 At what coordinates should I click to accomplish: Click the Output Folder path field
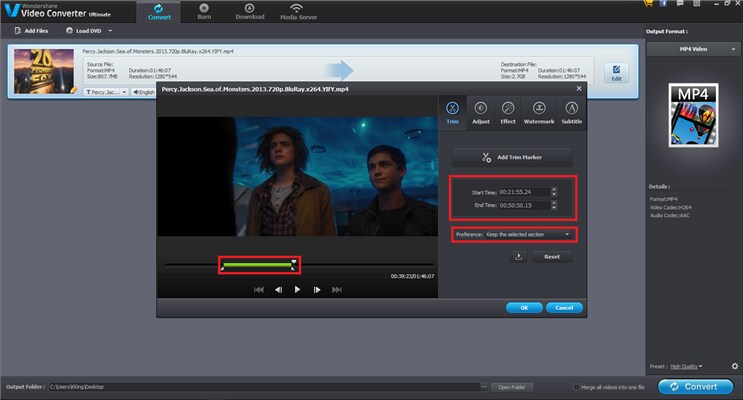pyautogui.click(x=264, y=387)
